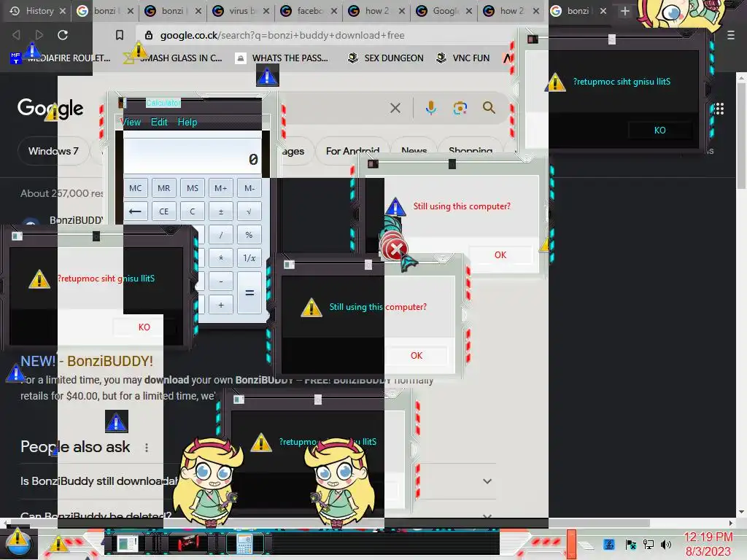Screen dimensions: 747x560
Task: Click the C clear button in Calculator
Action: tap(193, 211)
